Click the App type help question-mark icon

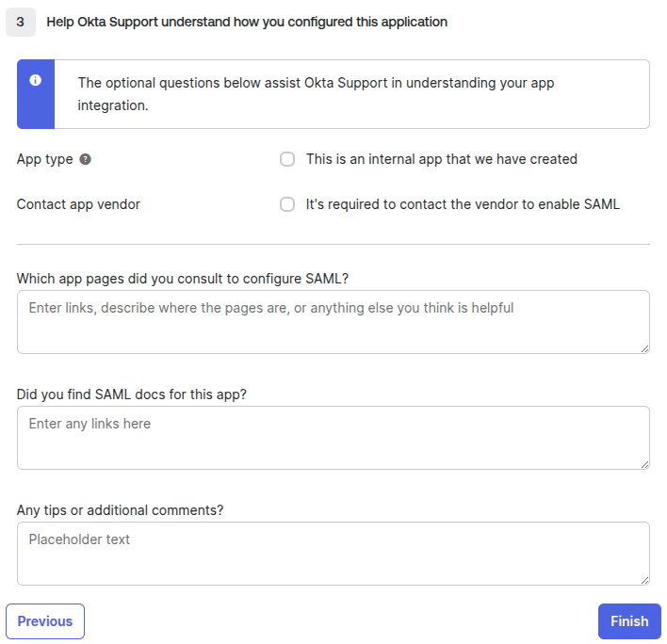86,159
